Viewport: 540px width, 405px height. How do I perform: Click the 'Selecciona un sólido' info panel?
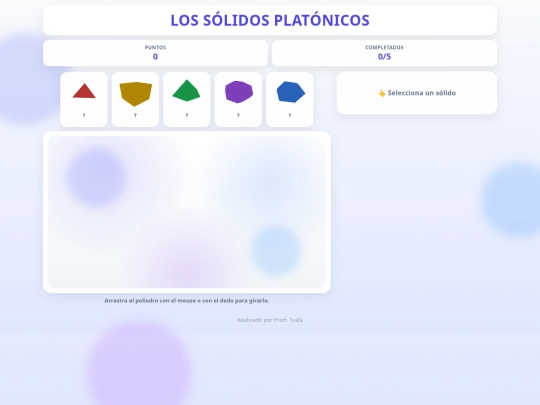(417, 93)
